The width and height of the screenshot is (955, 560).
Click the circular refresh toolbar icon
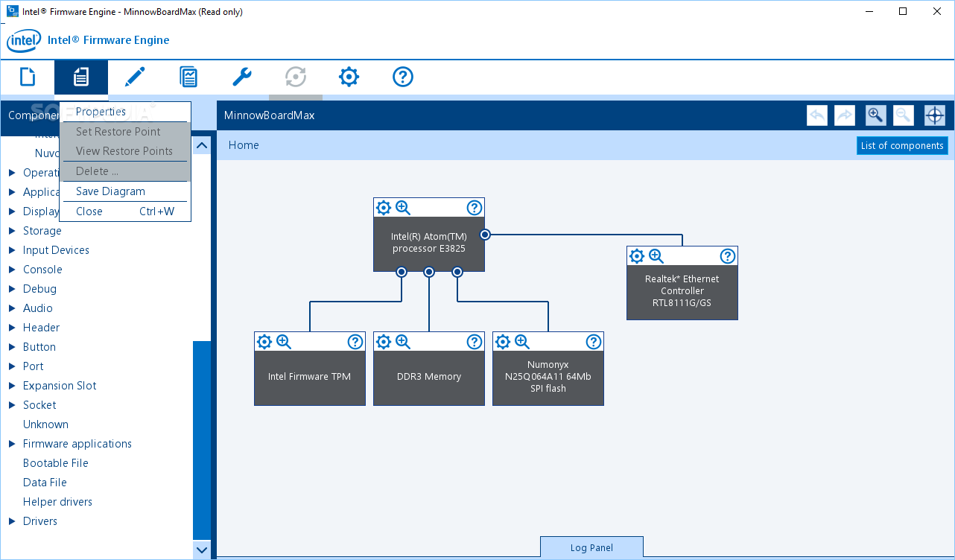coord(296,77)
